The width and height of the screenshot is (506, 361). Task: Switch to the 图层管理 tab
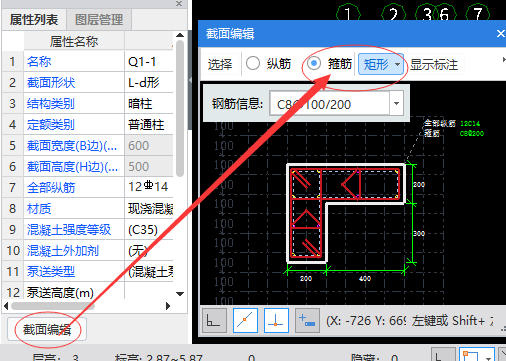[x=99, y=20]
